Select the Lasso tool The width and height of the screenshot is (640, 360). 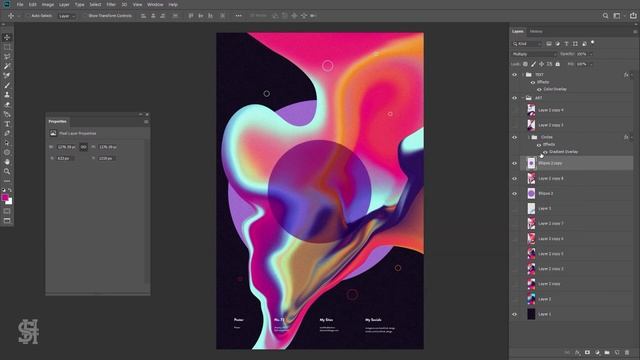pyautogui.click(x=7, y=56)
